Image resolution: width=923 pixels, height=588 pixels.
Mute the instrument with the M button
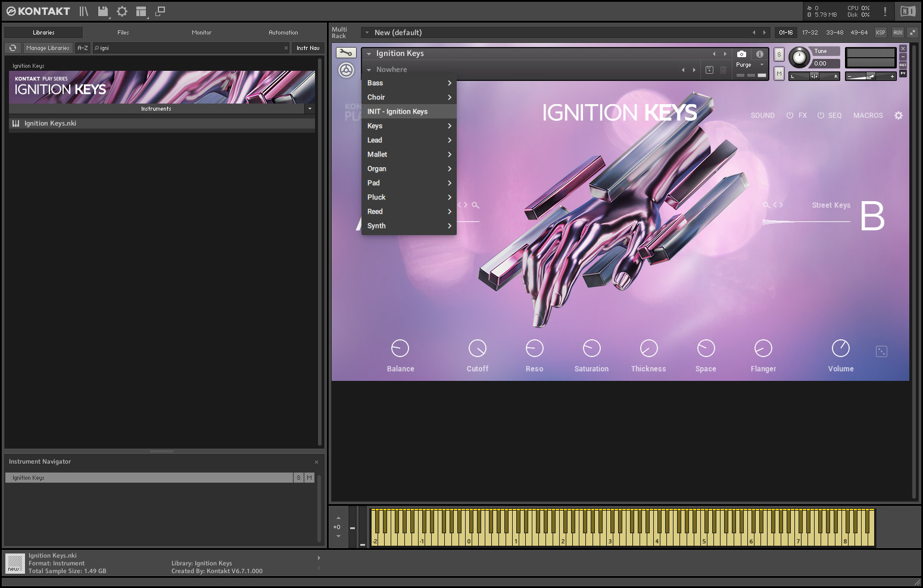click(x=779, y=73)
